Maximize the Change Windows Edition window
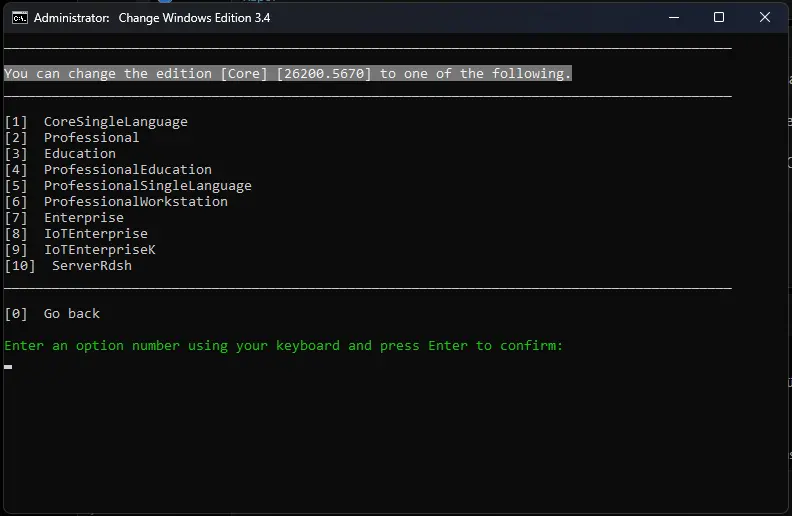The width and height of the screenshot is (792, 516). click(719, 18)
